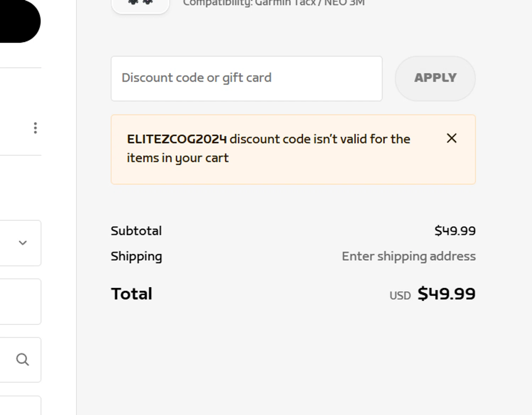The height and width of the screenshot is (415, 532).
Task: Click the 'Enter shipping address' text
Action: (409, 256)
